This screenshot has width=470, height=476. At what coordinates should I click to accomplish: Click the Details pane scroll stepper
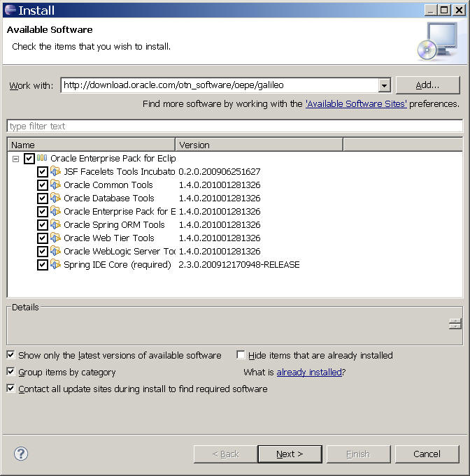click(x=455, y=324)
